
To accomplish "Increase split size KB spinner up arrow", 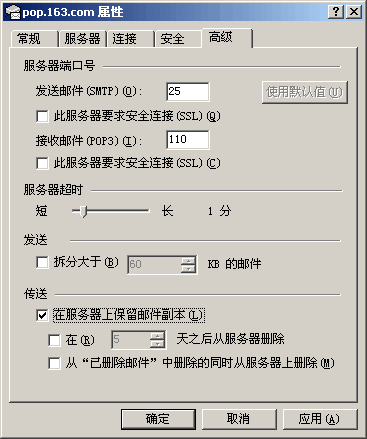I will click(x=189, y=261).
